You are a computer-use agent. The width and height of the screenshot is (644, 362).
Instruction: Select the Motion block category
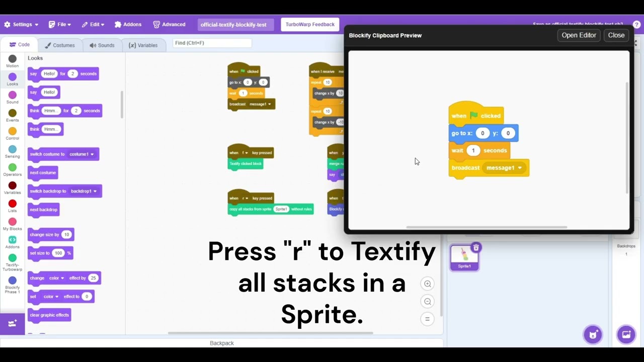13,61
